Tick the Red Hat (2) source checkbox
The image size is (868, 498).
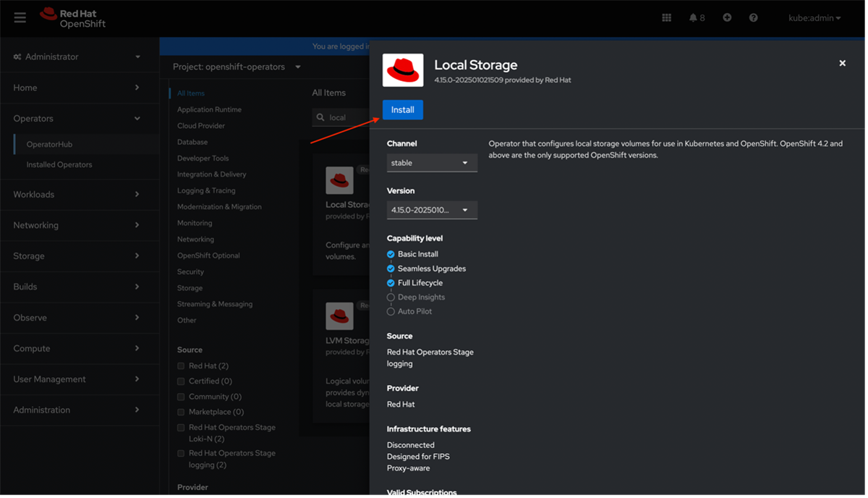[181, 366]
